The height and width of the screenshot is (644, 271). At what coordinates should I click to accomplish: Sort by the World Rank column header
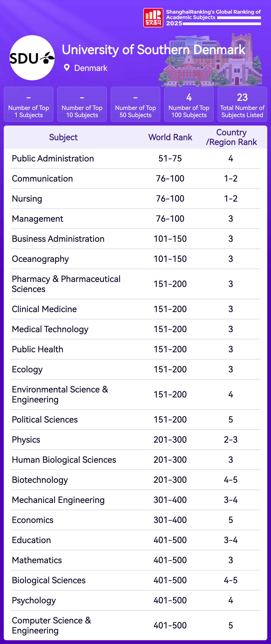coord(170,137)
